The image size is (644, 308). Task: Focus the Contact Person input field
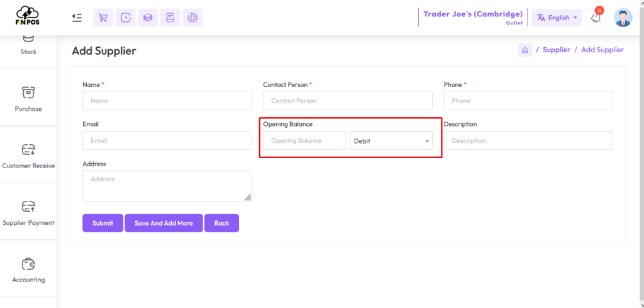[x=348, y=101]
